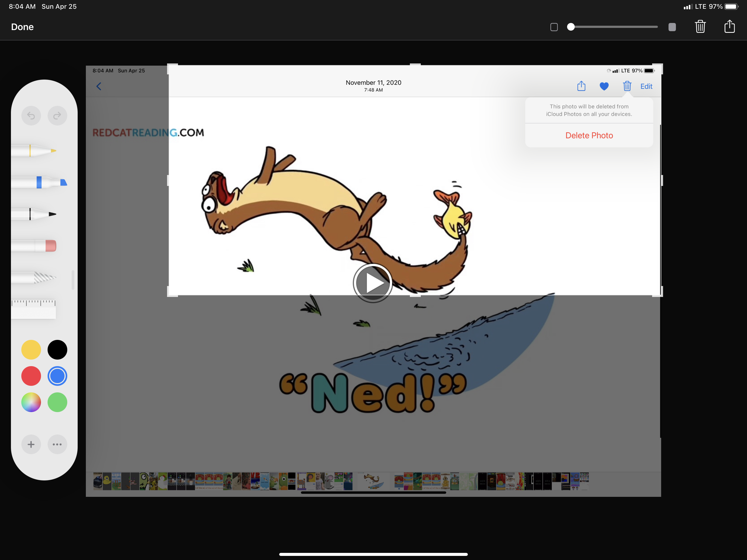747x560 pixels.
Task: Choose the yellow color swatch
Action: pyautogui.click(x=31, y=349)
